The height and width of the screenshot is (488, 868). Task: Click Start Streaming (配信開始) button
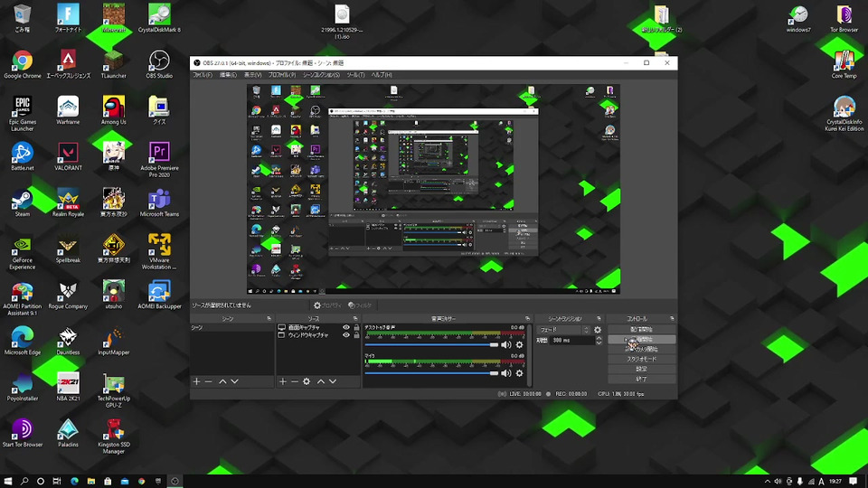point(641,329)
